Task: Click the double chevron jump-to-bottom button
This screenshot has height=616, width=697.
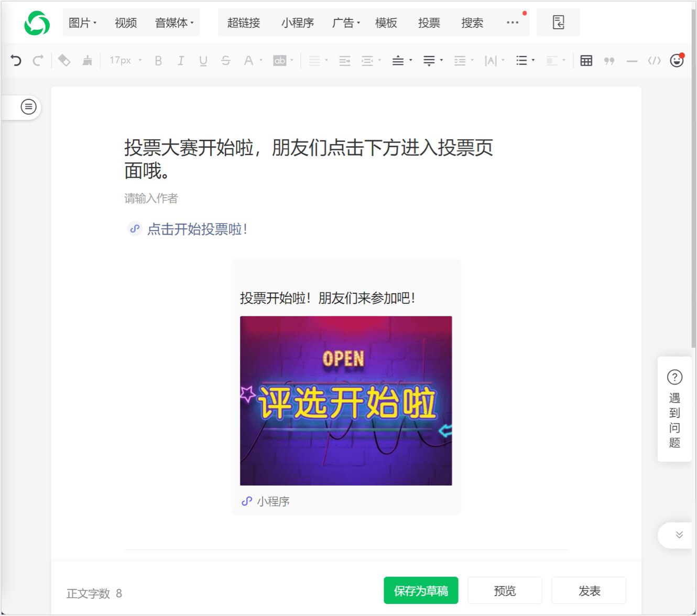Action: [679, 535]
